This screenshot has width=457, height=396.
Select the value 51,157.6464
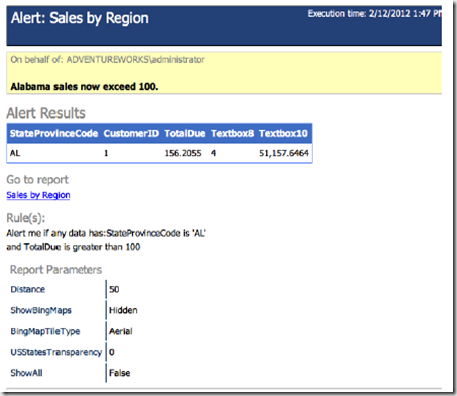[x=284, y=153]
